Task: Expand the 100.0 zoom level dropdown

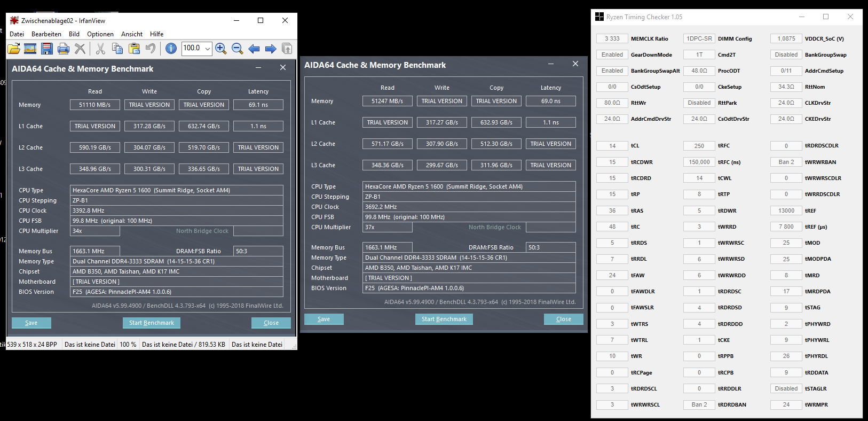Action: point(208,49)
